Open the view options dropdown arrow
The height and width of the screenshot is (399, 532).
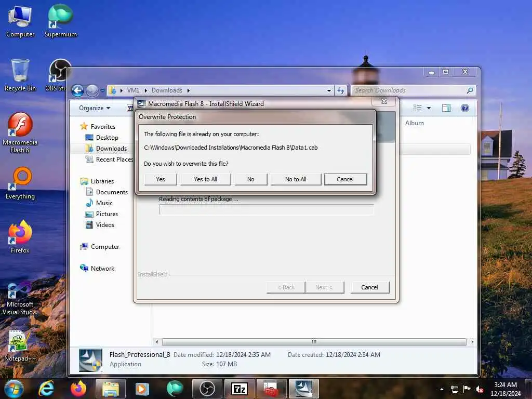coord(429,108)
